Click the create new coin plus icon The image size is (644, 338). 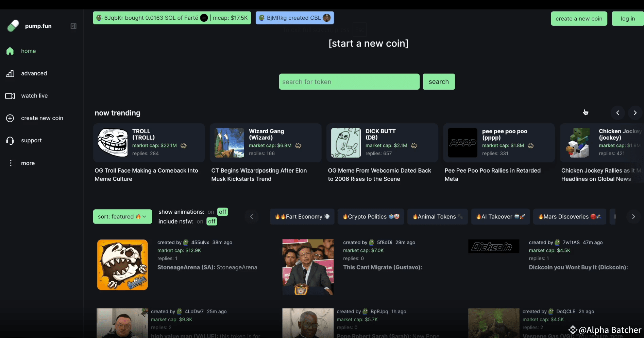pos(10,118)
